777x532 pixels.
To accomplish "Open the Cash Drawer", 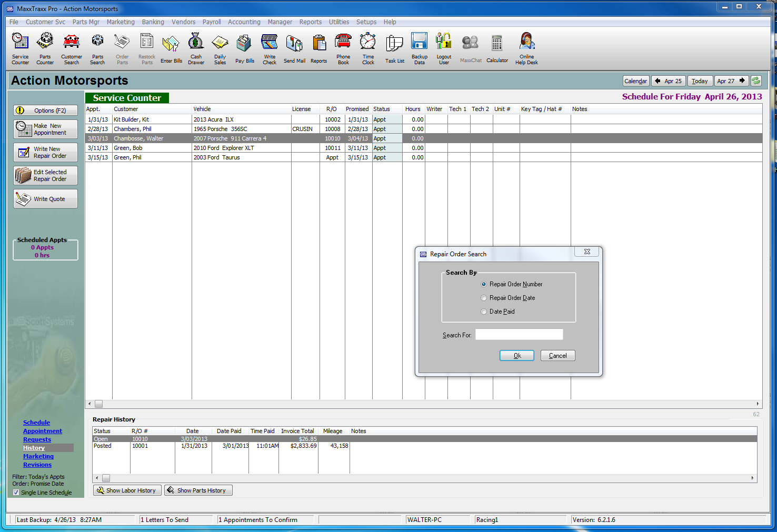I will click(196, 48).
